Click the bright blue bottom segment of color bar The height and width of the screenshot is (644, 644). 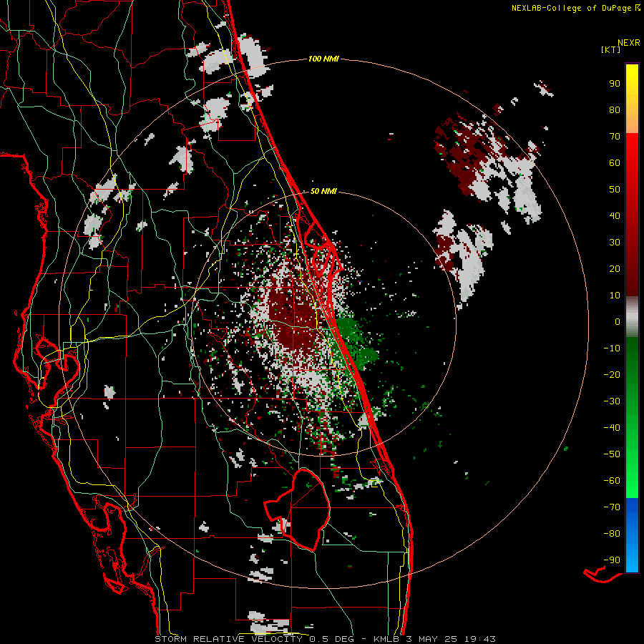[632, 535]
